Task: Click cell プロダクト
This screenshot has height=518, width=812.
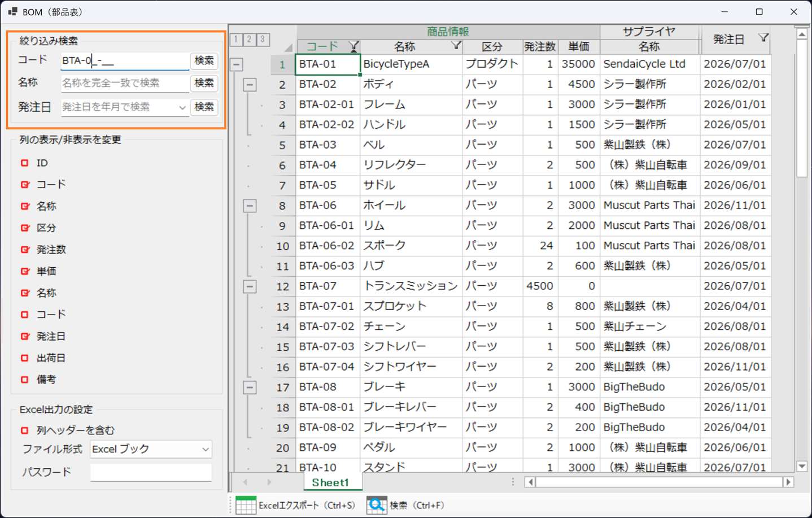Action: point(492,64)
